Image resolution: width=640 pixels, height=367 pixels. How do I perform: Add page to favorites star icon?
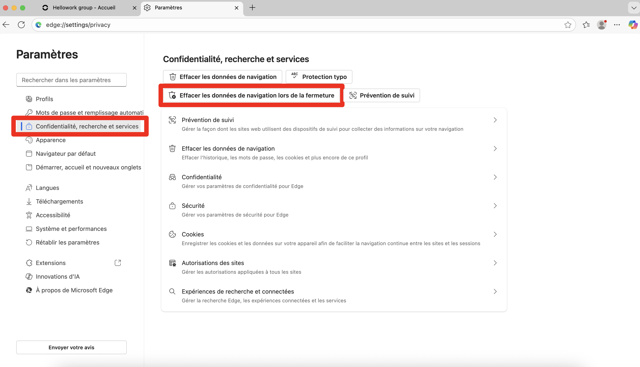(x=568, y=25)
